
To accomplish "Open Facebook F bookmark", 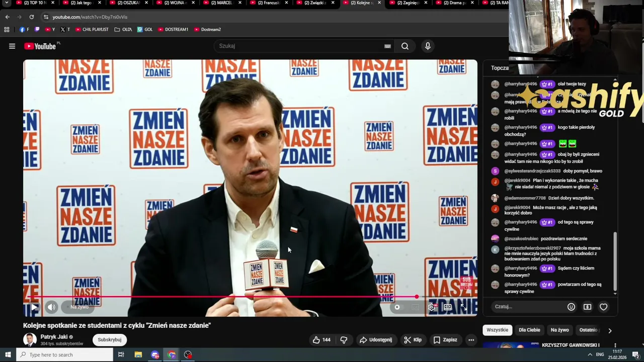I will [24, 30].
